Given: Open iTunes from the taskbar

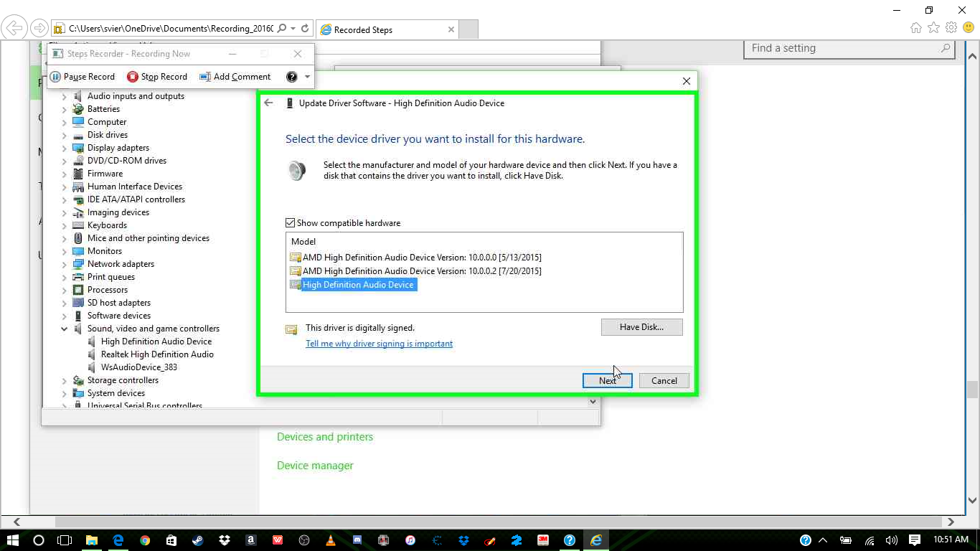Looking at the screenshot, I should [410, 540].
